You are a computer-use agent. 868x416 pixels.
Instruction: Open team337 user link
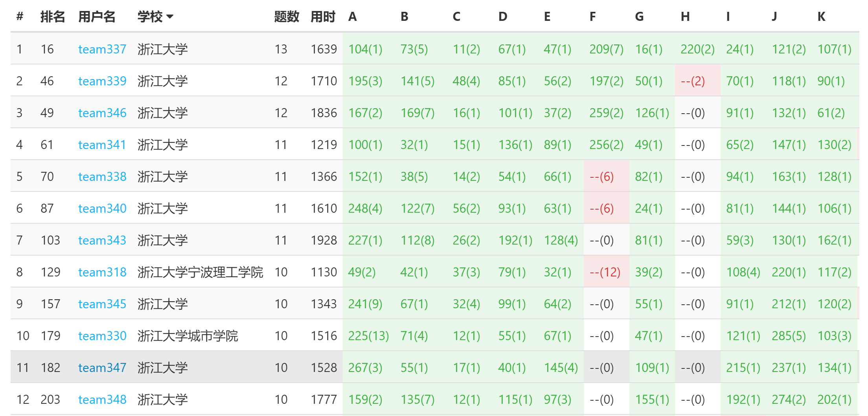point(102,49)
